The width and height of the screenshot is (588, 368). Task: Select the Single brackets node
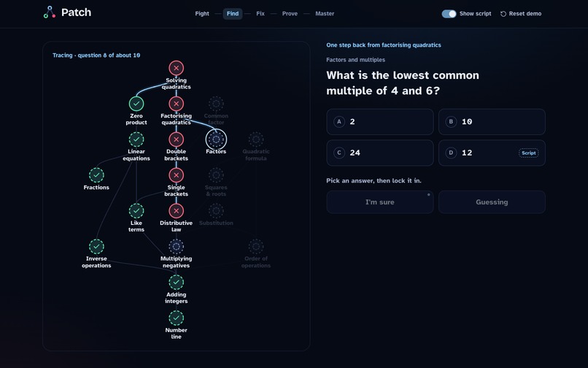pyautogui.click(x=177, y=175)
